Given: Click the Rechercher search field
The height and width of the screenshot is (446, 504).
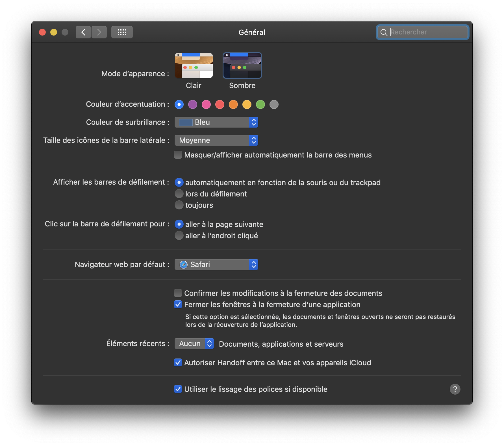Looking at the screenshot, I should click(427, 32).
